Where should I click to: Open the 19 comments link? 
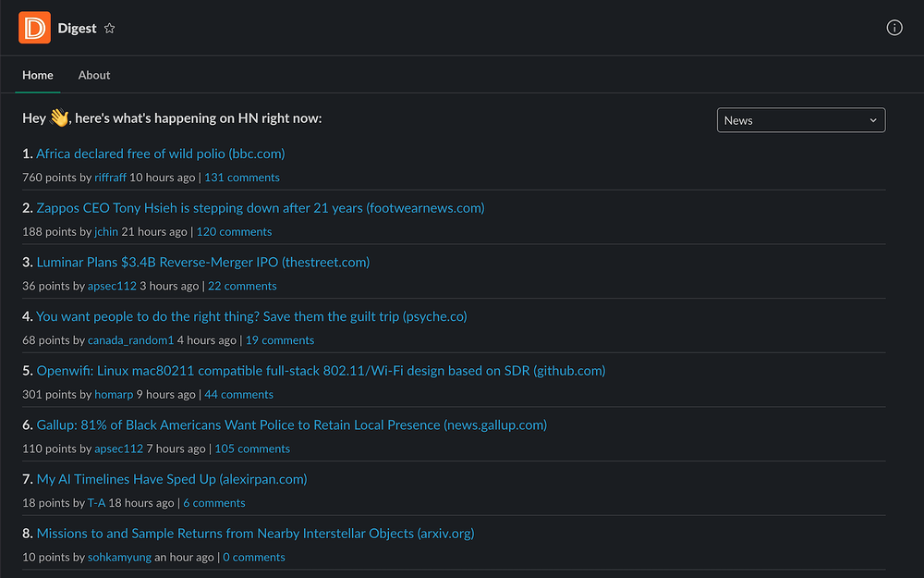click(280, 340)
